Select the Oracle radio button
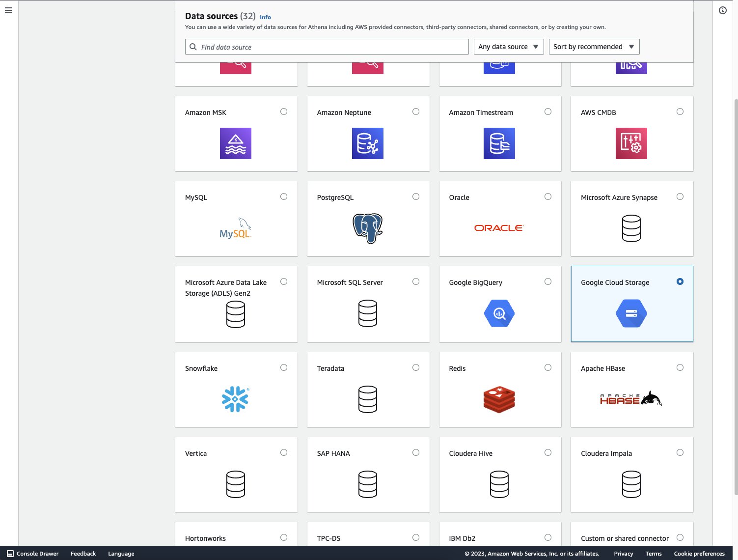 (548, 196)
